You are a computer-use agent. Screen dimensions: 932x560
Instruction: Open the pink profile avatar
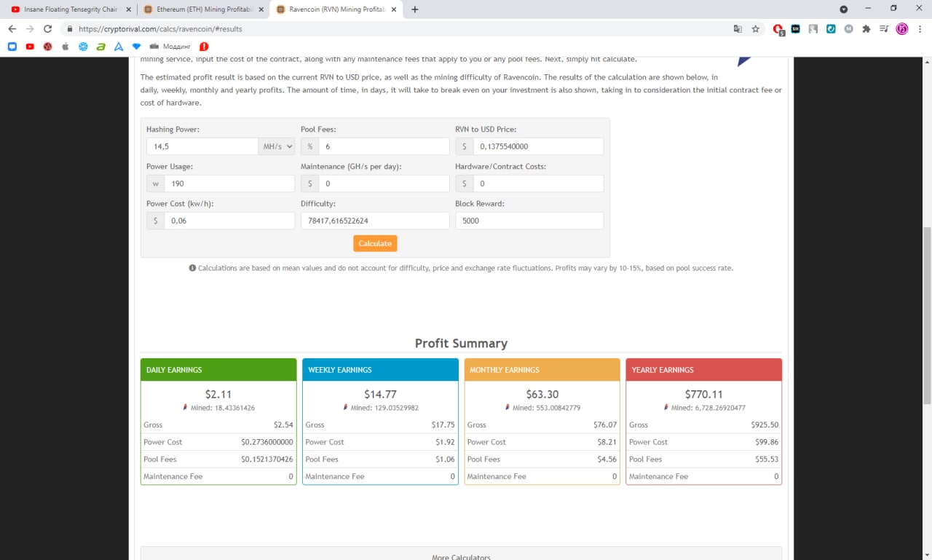[902, 29]
